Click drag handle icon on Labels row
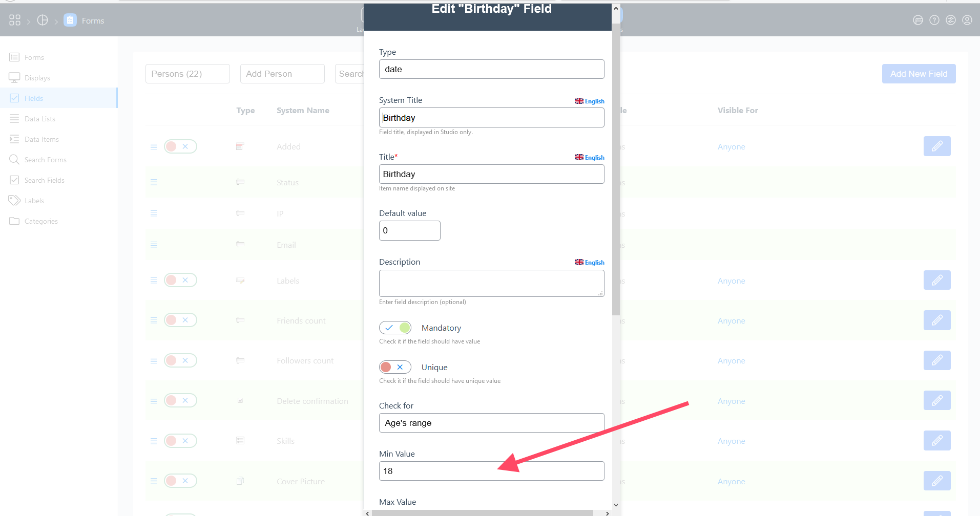This screenshot has width=980, height=516. click(x=154, y=281)
